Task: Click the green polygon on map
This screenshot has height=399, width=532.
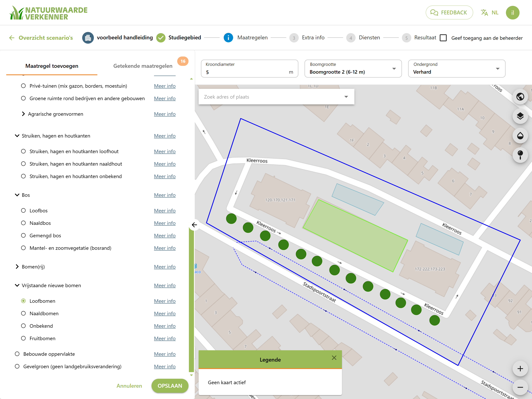Action: 355,236
